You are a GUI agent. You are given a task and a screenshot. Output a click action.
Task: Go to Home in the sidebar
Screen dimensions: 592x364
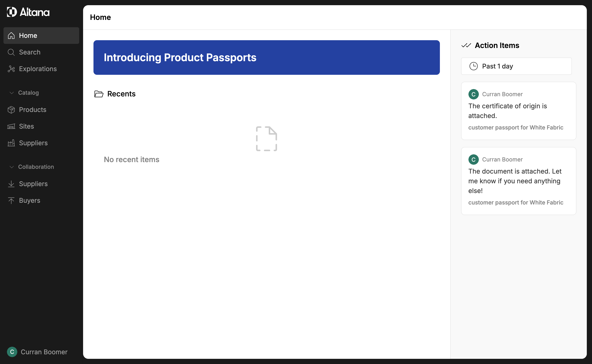(41, 36)
